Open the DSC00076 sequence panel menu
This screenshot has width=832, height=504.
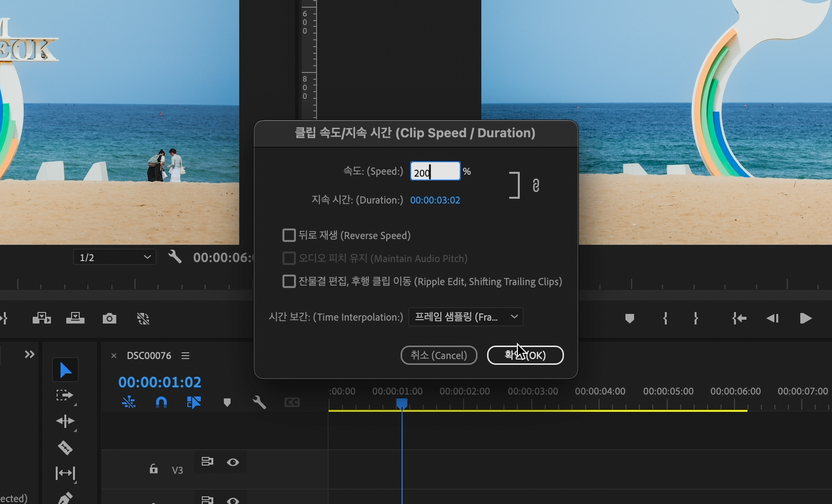pos(185,356)
